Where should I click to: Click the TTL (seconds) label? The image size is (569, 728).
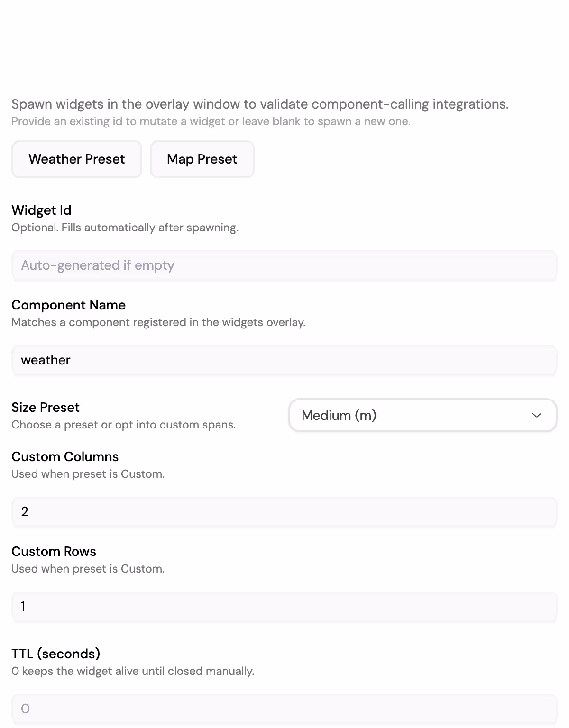coord(56,654)
